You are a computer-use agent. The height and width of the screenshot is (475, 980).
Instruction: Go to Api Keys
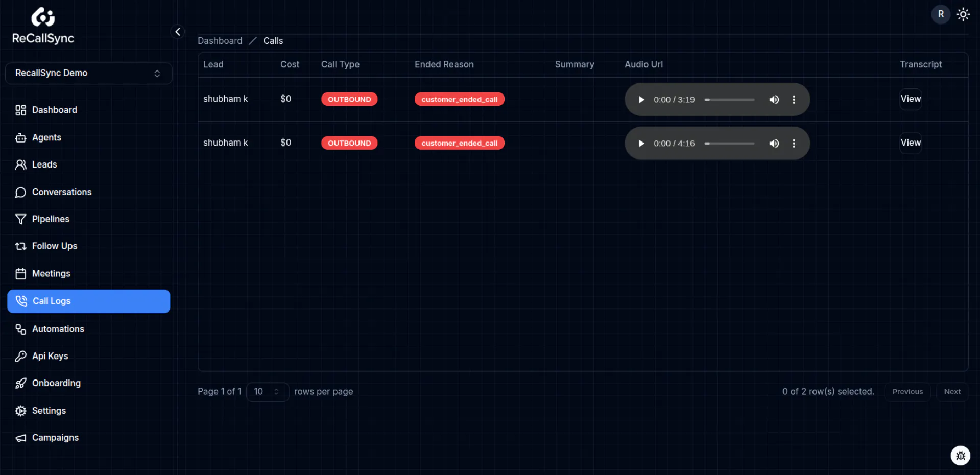pos(88,356)
